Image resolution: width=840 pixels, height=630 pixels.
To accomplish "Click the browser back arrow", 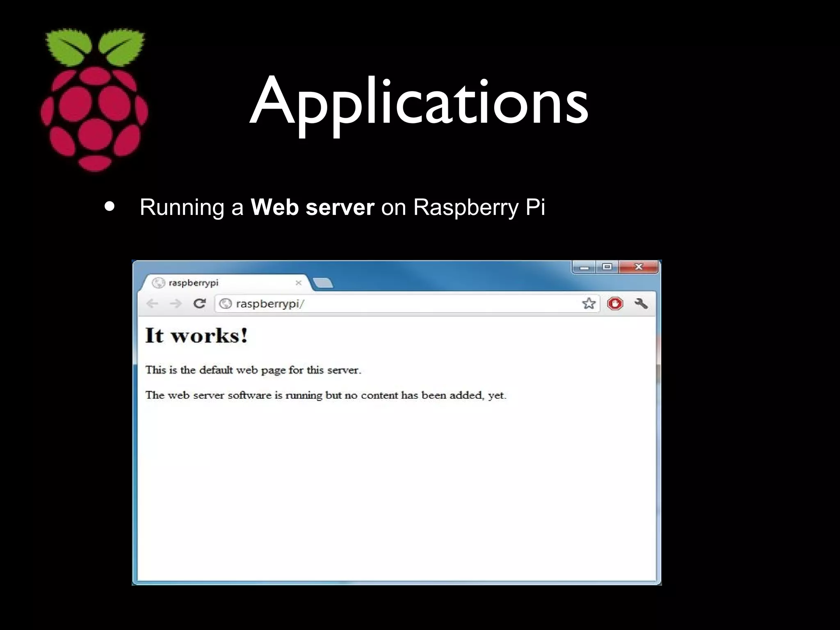I will point(152,304).
